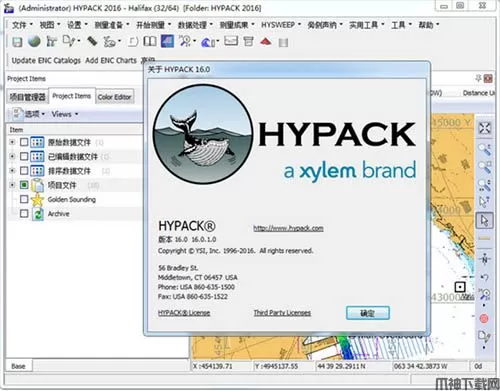Check the Archive checkbox
Screen dimensions: 500x391
click(x=24, y=214)
